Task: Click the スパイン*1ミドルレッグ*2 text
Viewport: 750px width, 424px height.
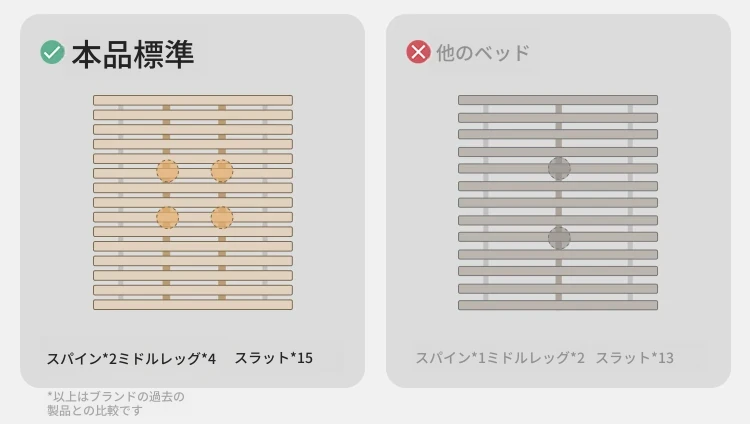Action: click(x=500, y=357)
